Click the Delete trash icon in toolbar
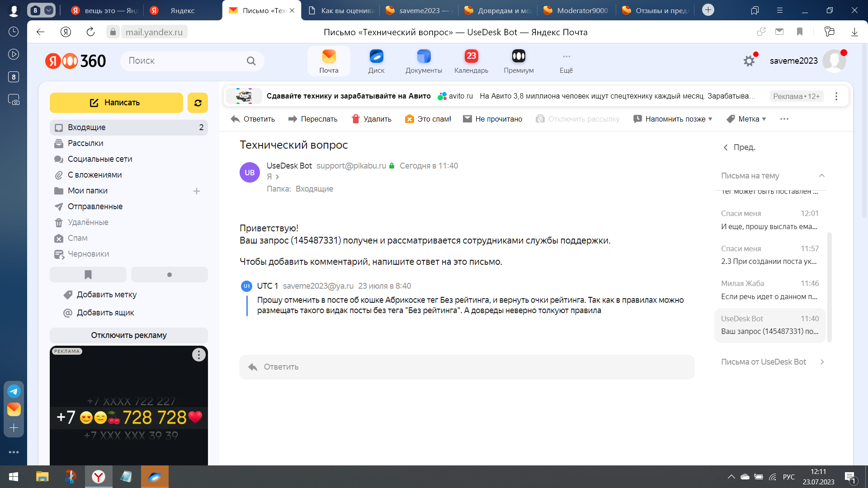This screenshot has height=488, width=868. point(356,119)
